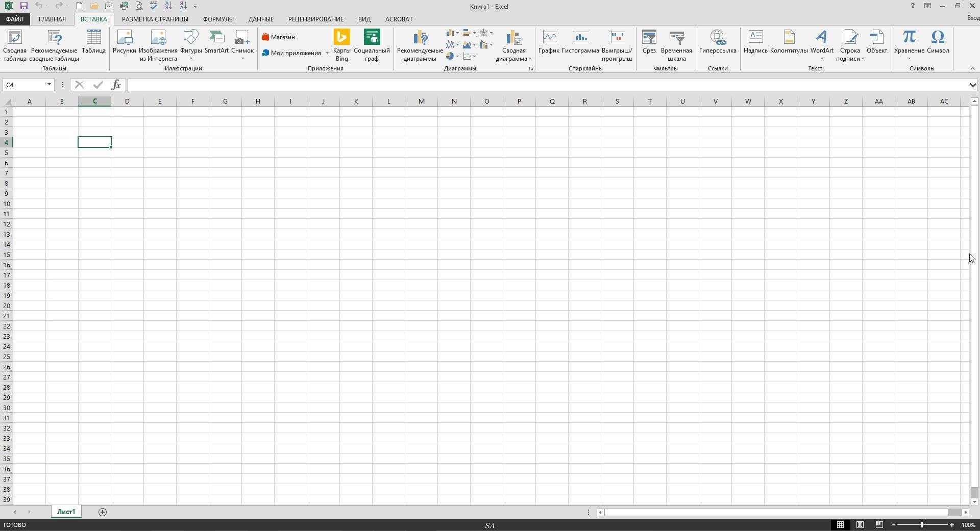Image resolution: width=980 pixels, height=531 pixels.
Task: Open Социальный граф app
Action: coord(372,46)
